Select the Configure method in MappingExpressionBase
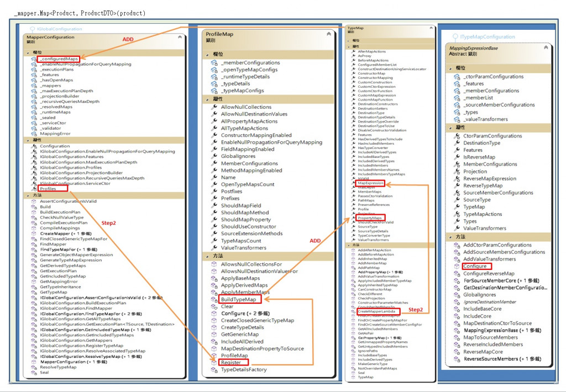 coord(475,266)
